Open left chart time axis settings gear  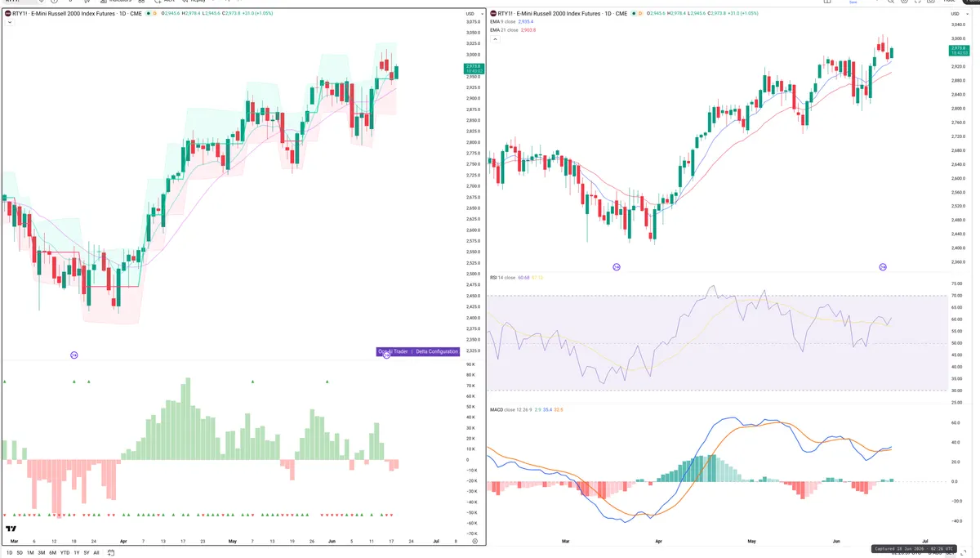pos(474,541)
